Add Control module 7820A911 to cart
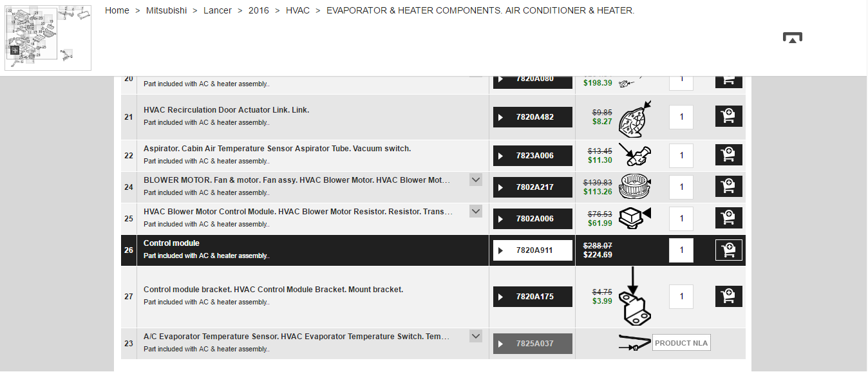The width and height of the screenshot is (868, 372). pyautogui.click(x=728, y=250)
